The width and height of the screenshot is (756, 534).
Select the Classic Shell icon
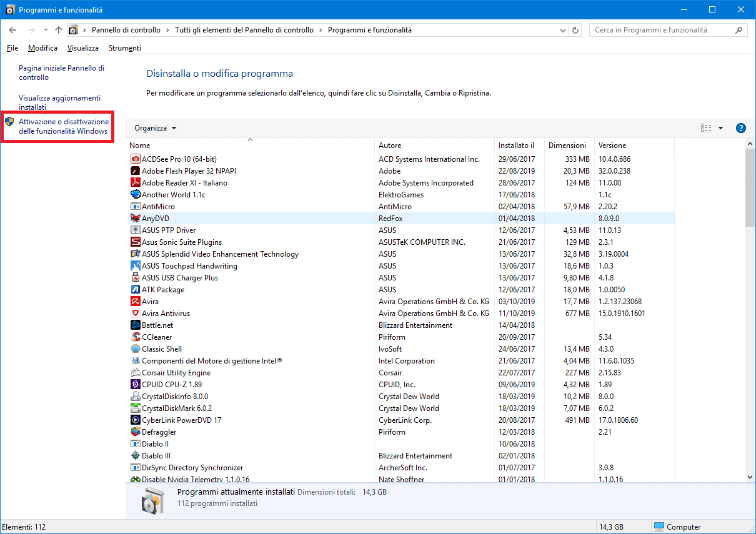click(x=136, y=349)
